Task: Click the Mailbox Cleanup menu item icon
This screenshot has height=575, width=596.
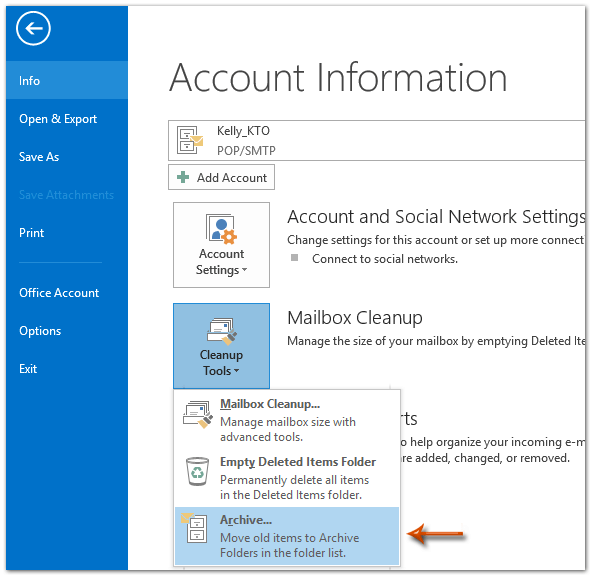Action: tap(197, 414)
